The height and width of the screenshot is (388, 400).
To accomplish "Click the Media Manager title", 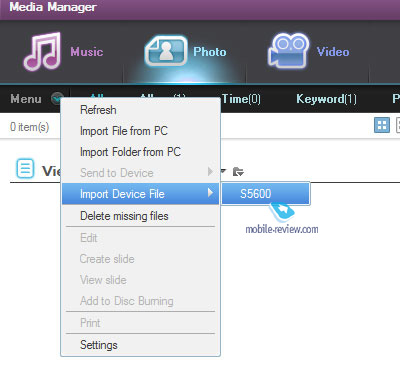I will (53, 7).
